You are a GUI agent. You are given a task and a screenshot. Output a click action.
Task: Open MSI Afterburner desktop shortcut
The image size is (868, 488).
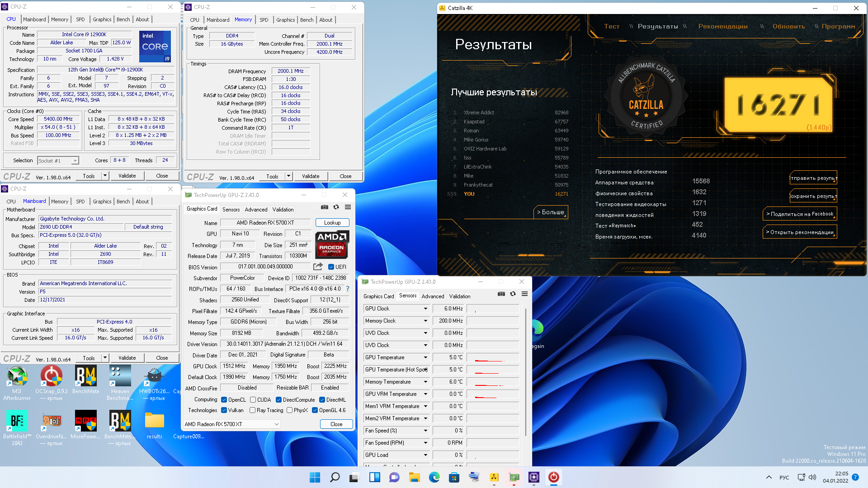pos(17,383)
